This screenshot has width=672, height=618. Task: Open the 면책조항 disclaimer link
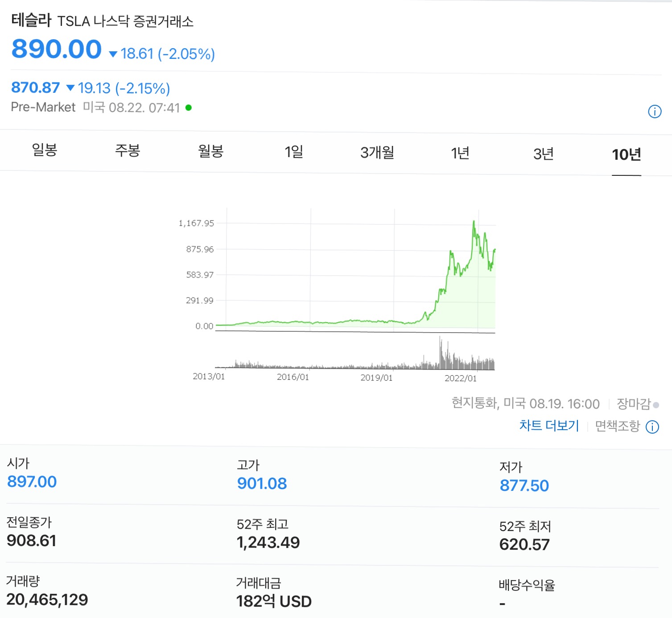point(617,426)
